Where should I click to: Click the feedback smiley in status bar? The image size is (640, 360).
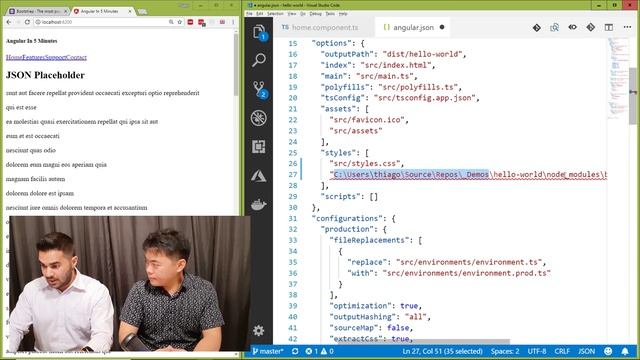pyautogui.click(x=608, y=351)
